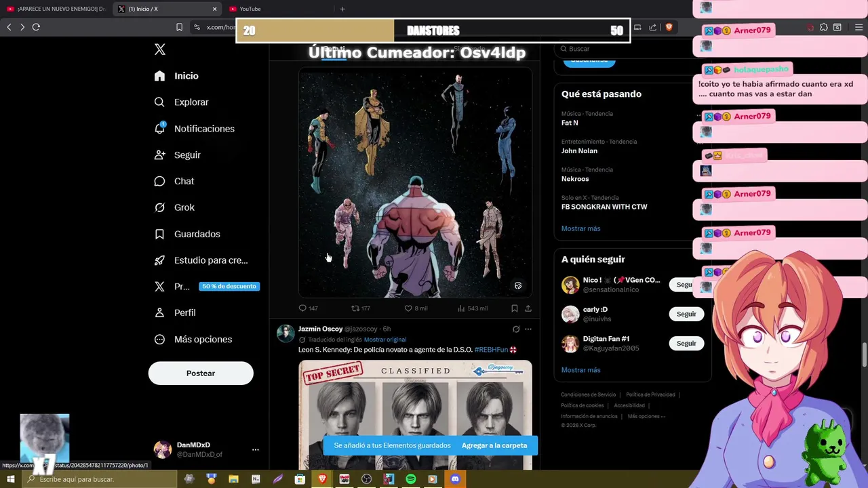Follow Digitan Fan #1 with Seguir button
The height and width of the screenshot is (488, 868).
[686, 343]
